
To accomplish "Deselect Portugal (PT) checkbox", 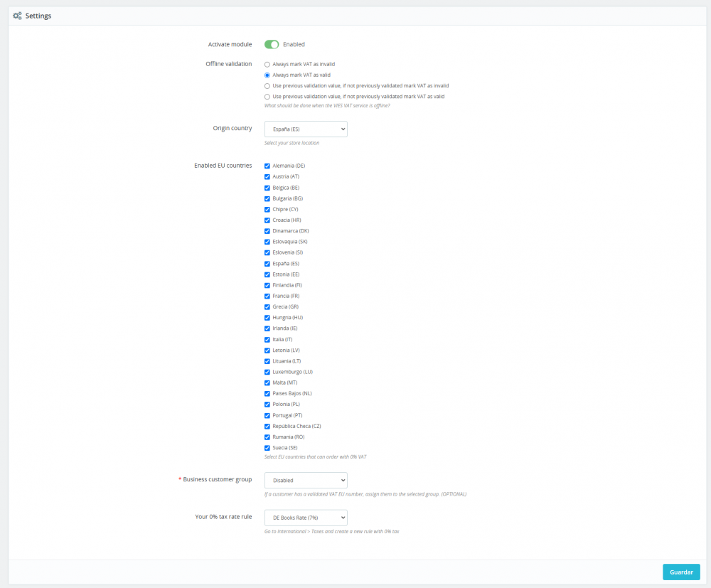I will tap(267, 415).
